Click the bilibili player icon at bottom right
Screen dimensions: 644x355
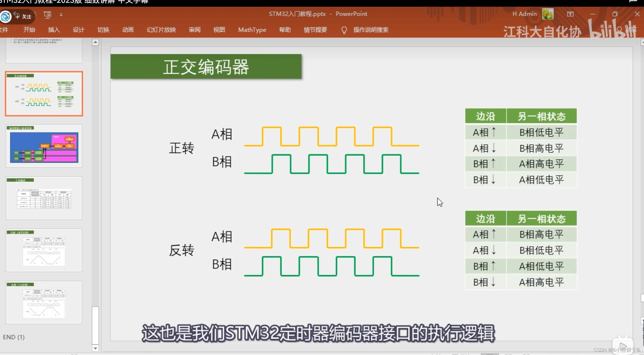click(623, 345)
